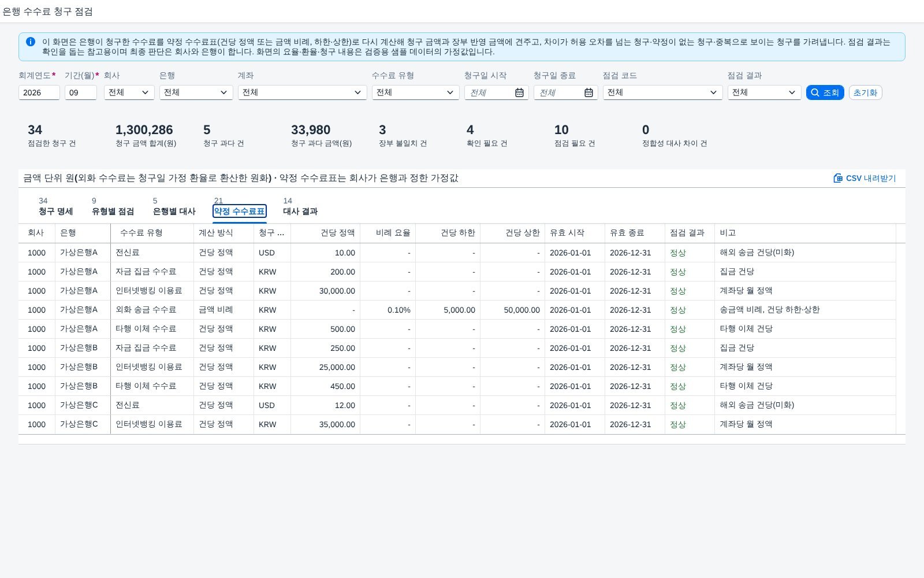Open the 계좌 combo box
This screenshot has height=578, width=924.
pyautogui.click(x=303, y=92)
